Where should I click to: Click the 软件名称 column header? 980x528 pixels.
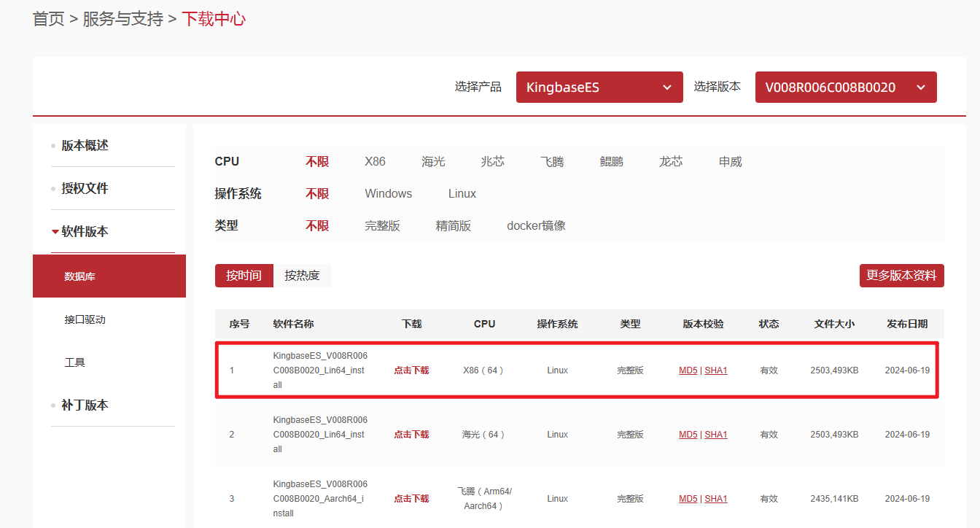(x=294, y=324)
